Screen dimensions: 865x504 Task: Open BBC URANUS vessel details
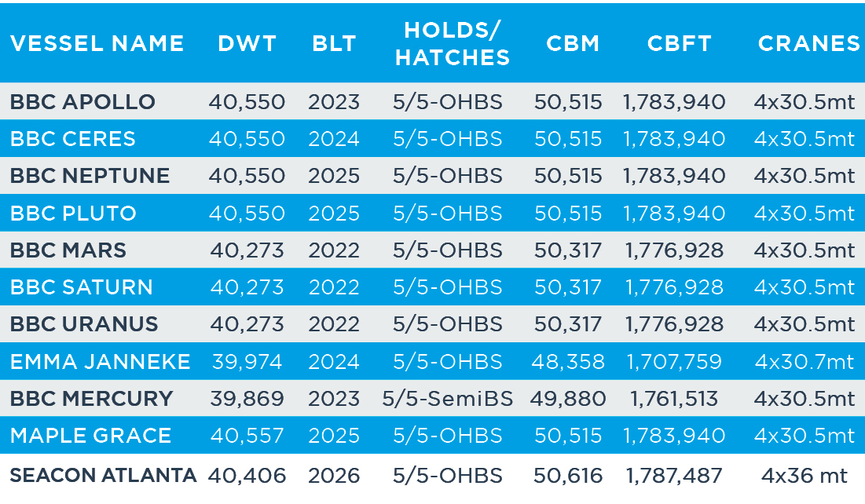(84, 324)
